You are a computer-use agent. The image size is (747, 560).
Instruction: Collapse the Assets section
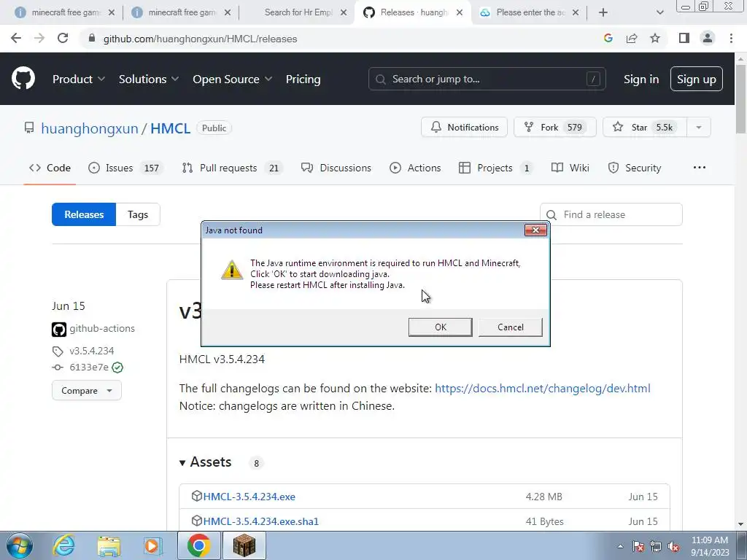(x=205, y=462)
